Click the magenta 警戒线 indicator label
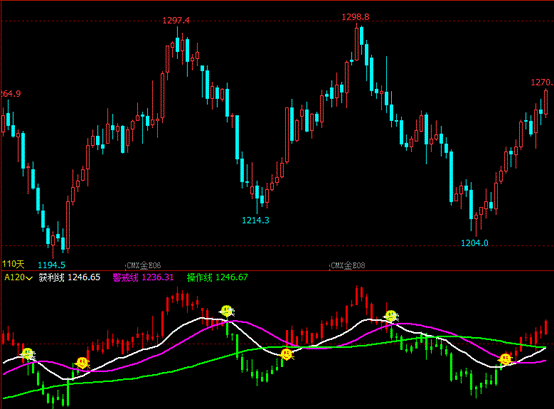 125,278
